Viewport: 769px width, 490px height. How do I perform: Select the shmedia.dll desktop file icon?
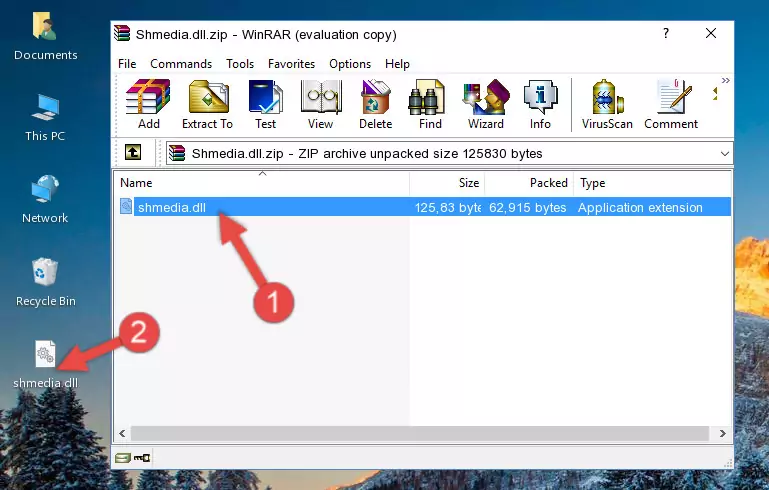click(x=45, y=365)
